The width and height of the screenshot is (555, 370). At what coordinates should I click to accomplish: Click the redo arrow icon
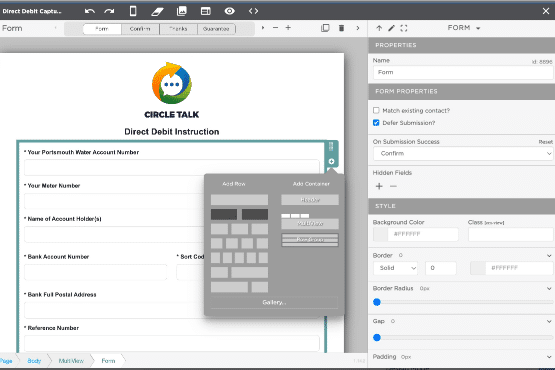[x=109, y=11]
